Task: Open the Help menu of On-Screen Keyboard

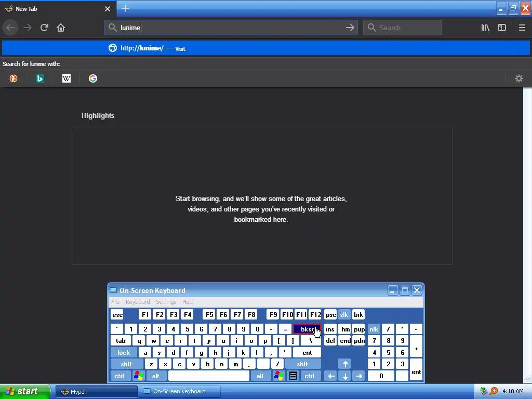Action: [188, 302]
